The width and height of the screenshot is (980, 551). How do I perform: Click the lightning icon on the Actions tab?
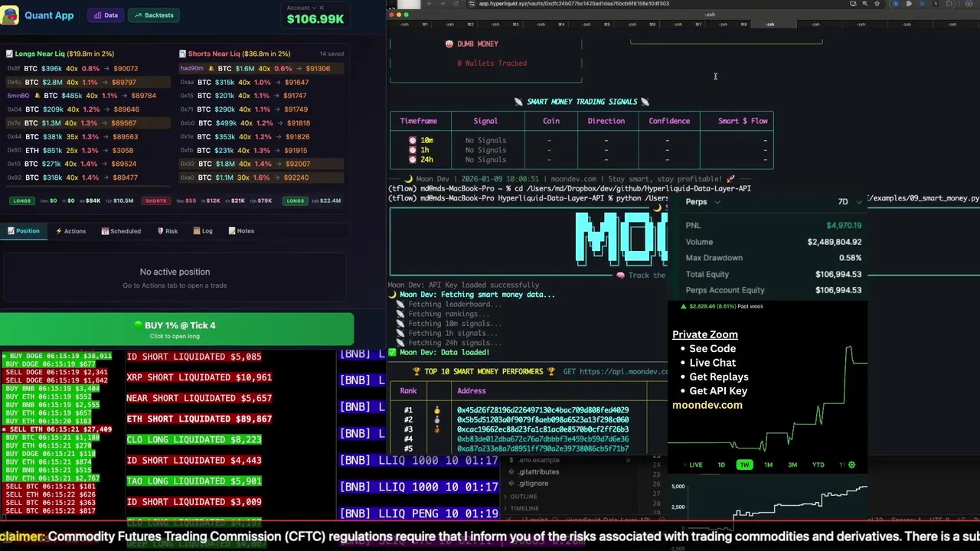click(59, 231)
